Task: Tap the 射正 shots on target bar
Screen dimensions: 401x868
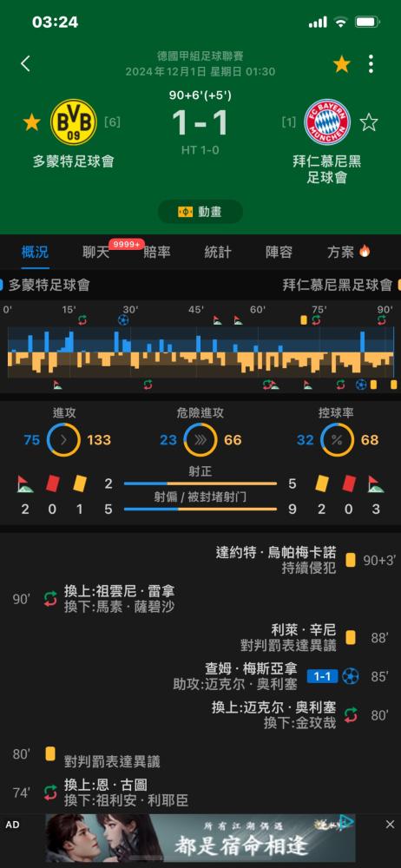Action: (200, 483)
